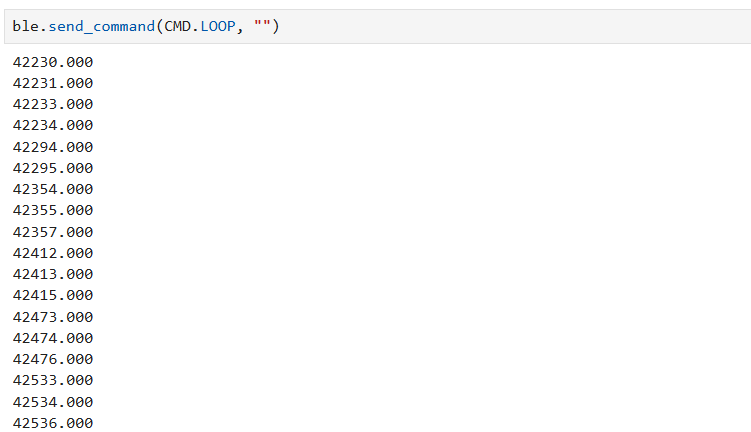Click the ble object name in code

pyautogui.click(x=25, y=26)
